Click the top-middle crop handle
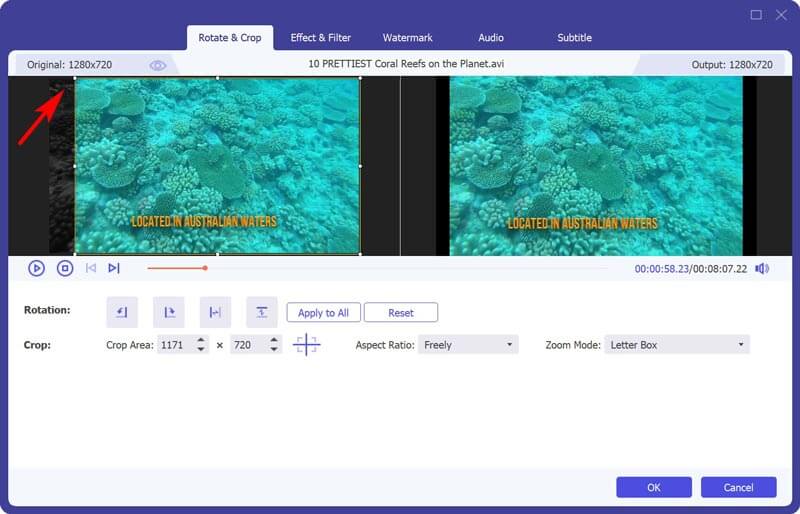800x514 pixels. [218, 78]
